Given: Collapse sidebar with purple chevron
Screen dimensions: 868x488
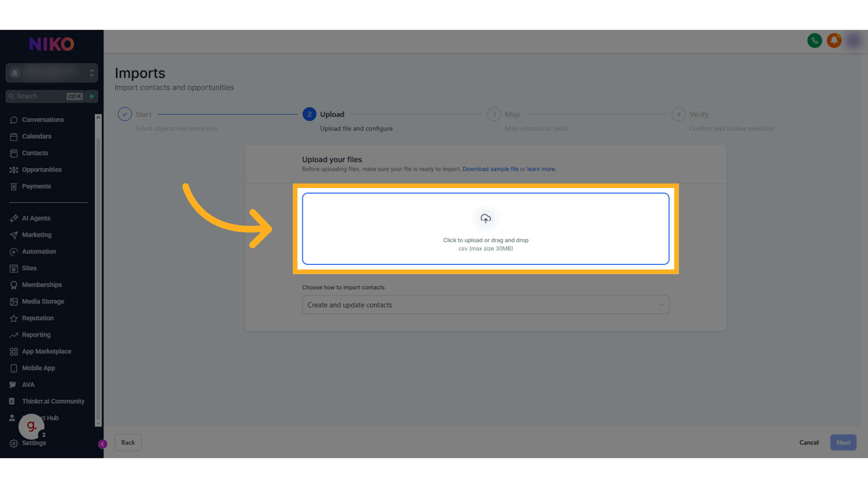Looking at the screenshot, I should pyautogui.click(x=103, y=444).
